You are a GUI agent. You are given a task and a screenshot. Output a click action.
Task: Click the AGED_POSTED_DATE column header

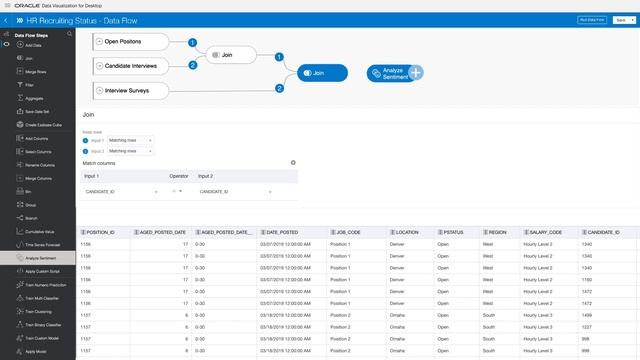coord(161,232)
